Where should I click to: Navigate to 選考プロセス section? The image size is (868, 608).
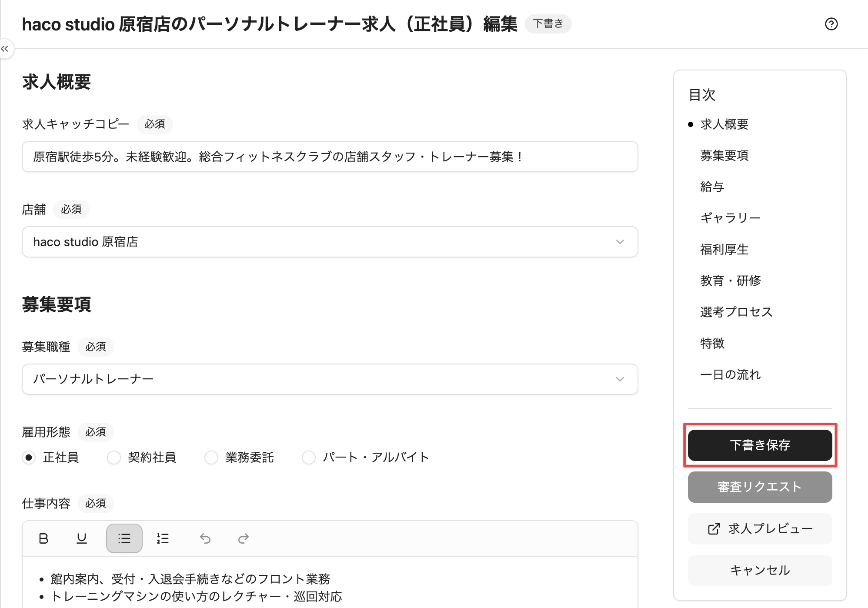pyautogui.click(x=736, y=312)
